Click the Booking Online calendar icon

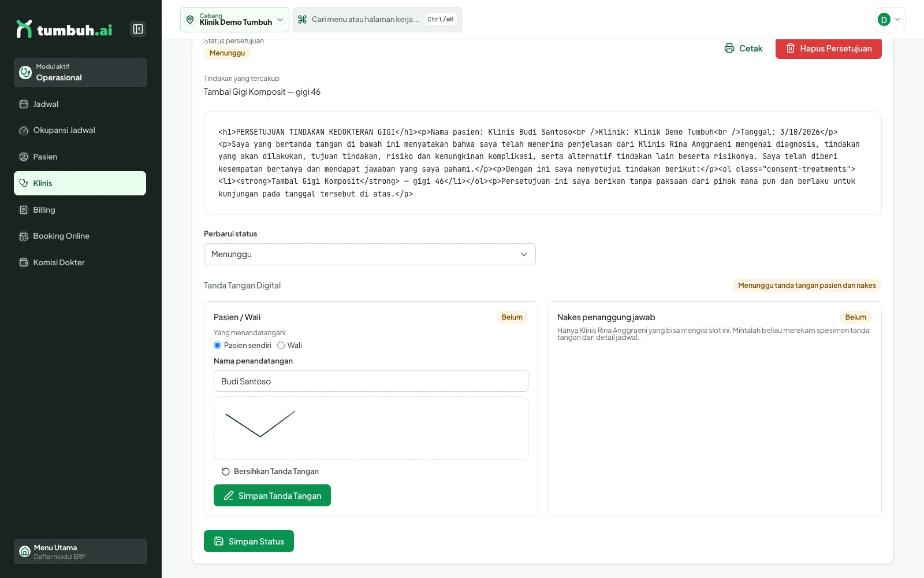coord(24,236)
